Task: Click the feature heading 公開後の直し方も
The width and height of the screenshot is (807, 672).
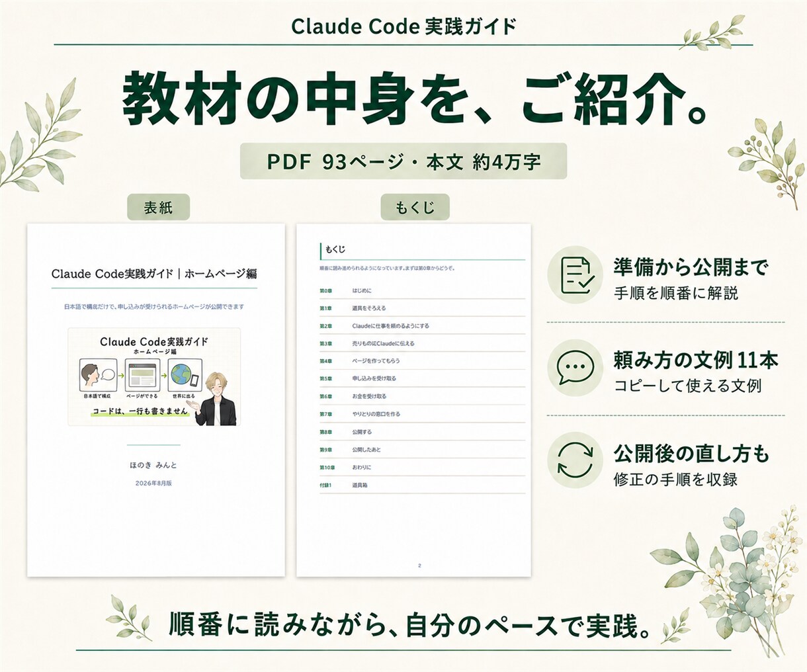Action: click(x=691, y=454)
